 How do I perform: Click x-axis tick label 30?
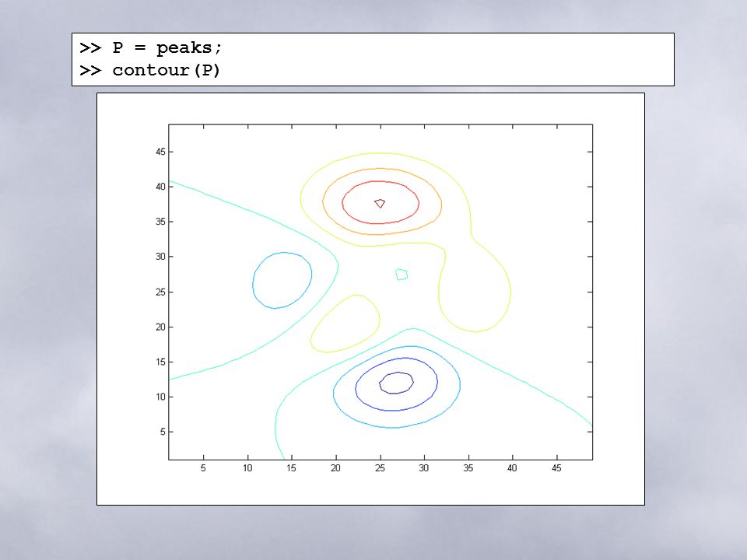(423, 468)
